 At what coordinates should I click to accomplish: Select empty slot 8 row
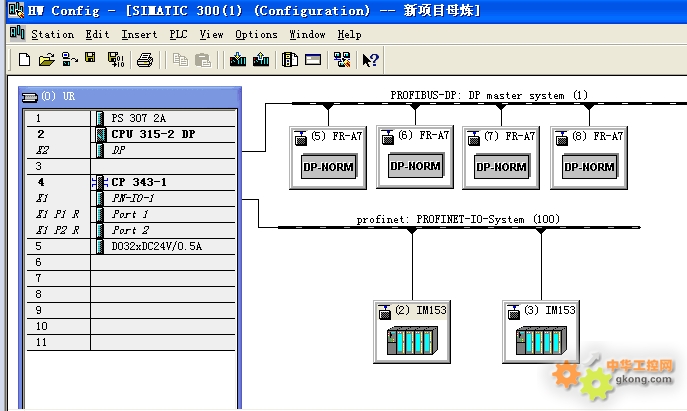pyautogui.click(x=131, y=294)
